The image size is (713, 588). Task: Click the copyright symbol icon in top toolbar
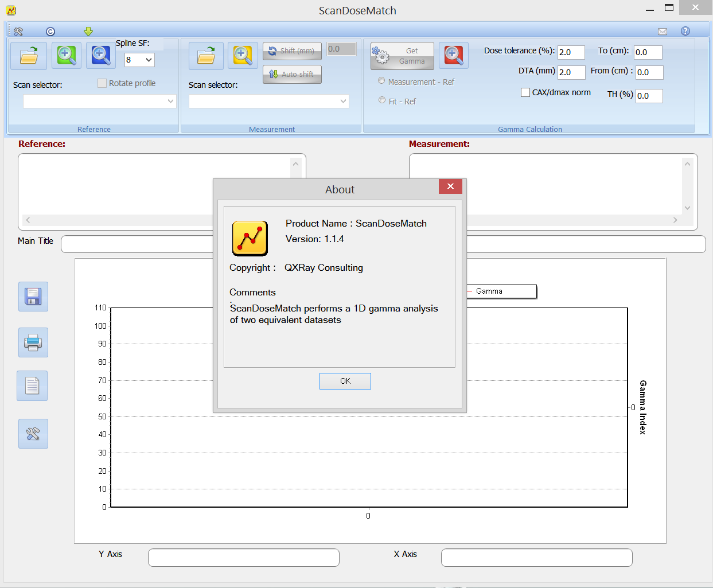[50, 32]
